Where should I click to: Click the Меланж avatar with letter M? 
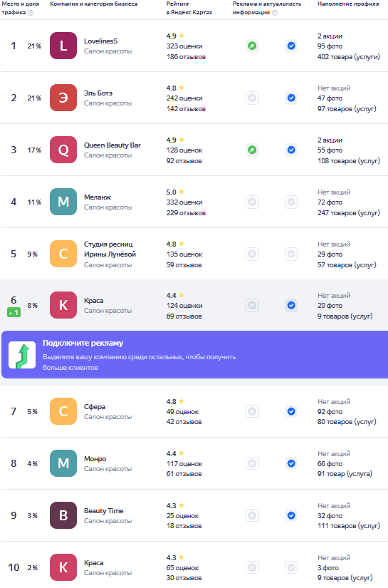coord(63,202)
